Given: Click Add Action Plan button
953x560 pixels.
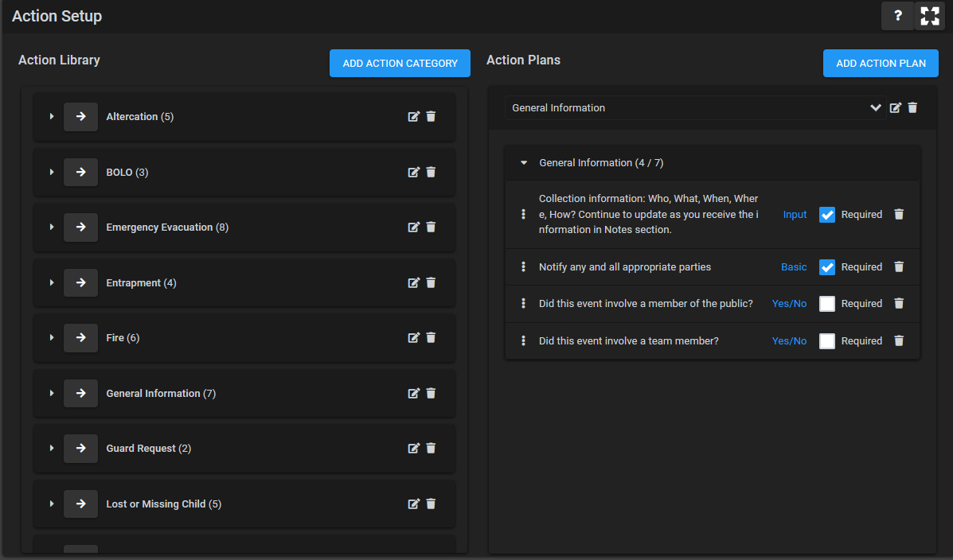Looking at the screenshot, I should pyautogui.click(x=881, y=63).
